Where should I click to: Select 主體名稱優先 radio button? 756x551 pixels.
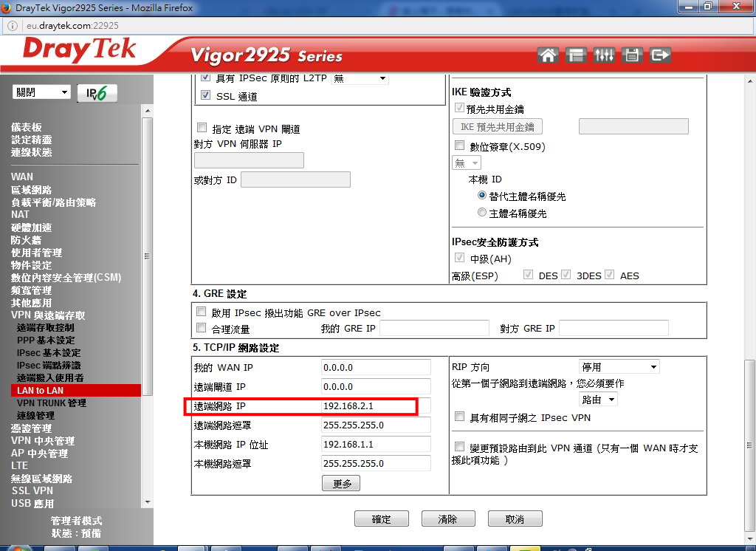(482, 213)
